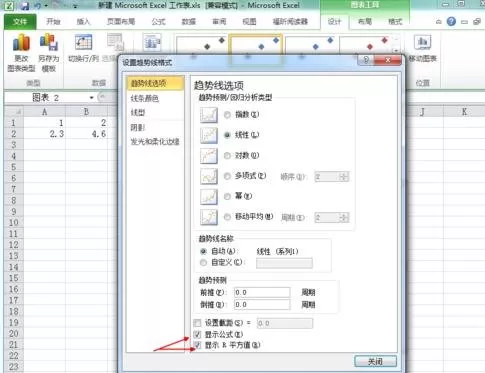Click the Excel help question mark icon

click(x=451, y=22)
